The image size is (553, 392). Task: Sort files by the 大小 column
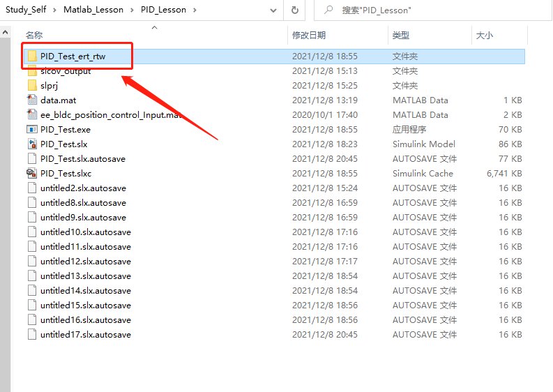[485, 36]
